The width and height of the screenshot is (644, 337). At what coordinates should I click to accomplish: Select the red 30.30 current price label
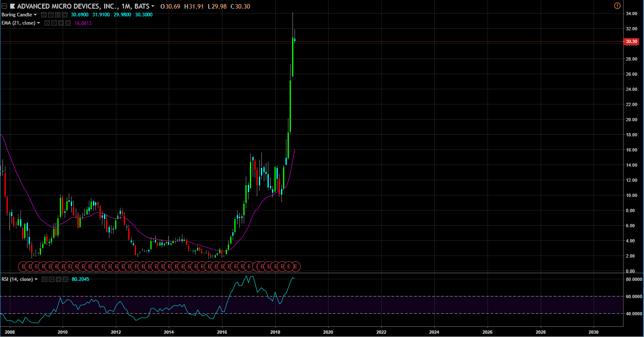click(631, 41)
